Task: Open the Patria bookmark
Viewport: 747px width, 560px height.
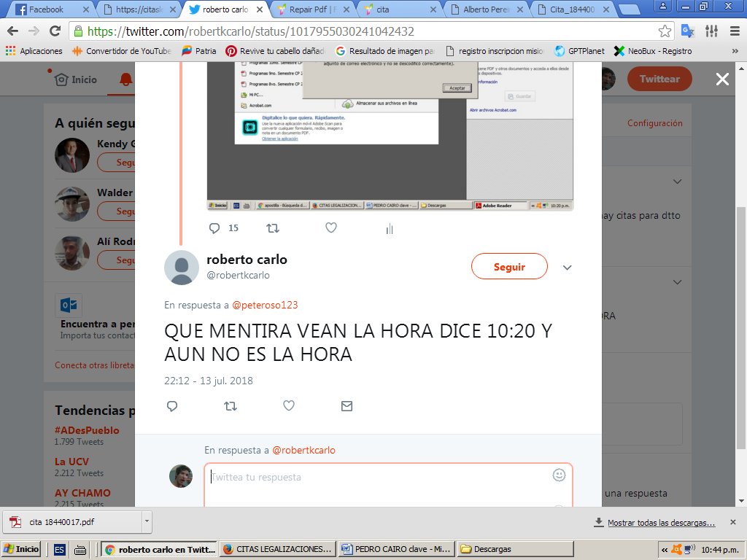Action: pos(199,51)
